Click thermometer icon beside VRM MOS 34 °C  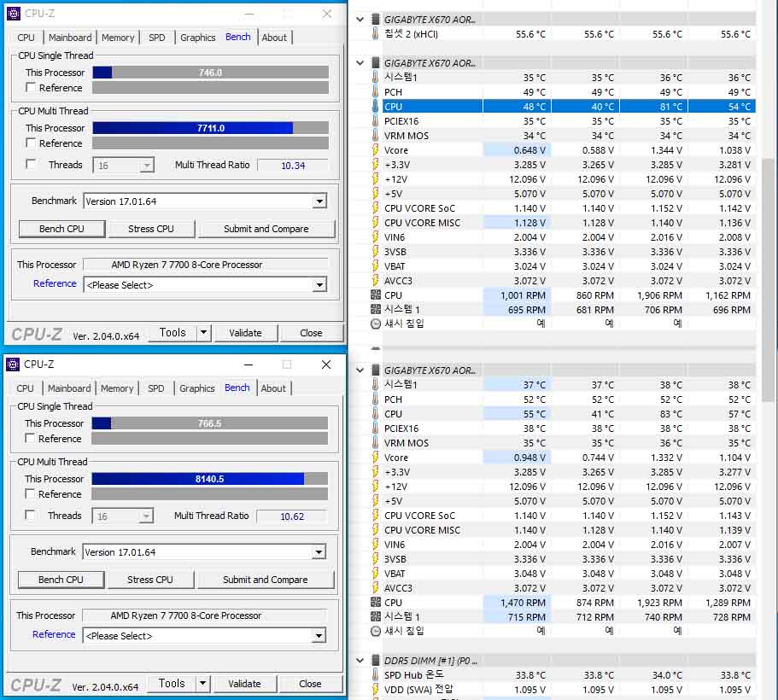[x=376, y=135]
